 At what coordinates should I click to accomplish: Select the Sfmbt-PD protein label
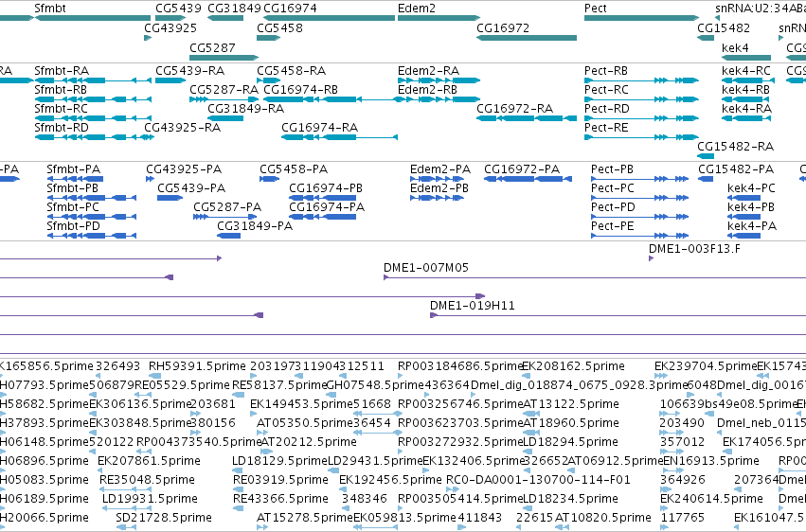73,226
